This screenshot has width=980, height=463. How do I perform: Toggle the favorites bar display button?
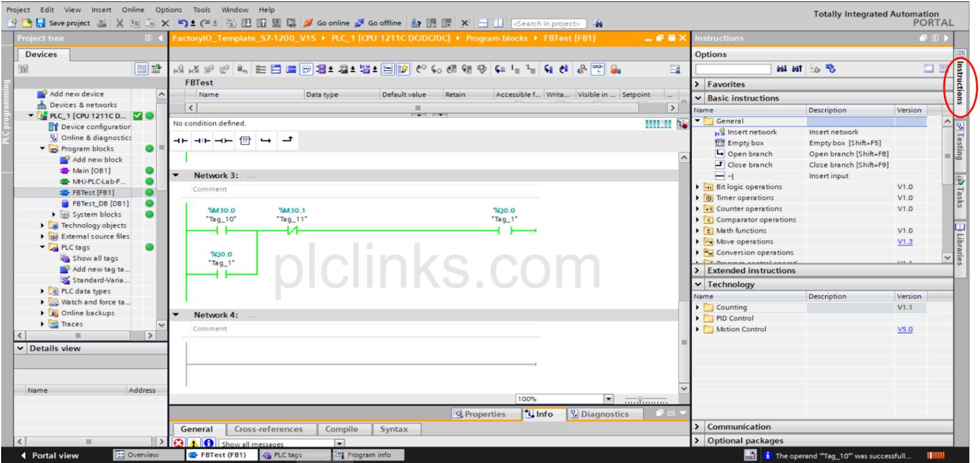pos(402,69)
